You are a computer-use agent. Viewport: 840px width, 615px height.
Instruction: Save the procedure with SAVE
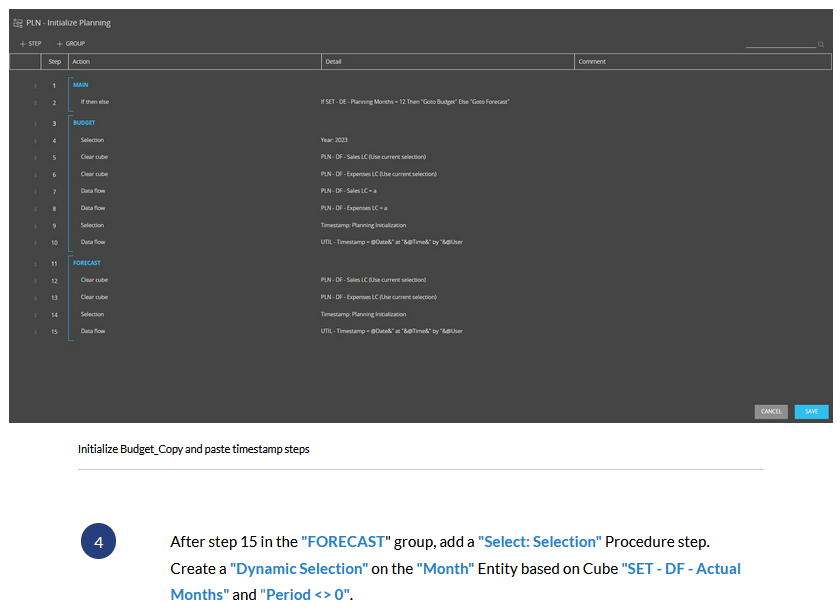coord(811,411)
